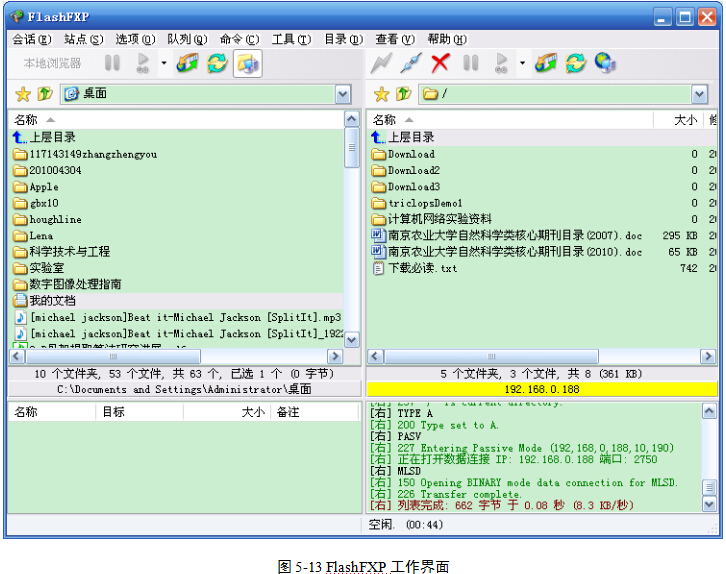Click the red X disconnect icon
Viewport: 726px width, 574px height.
[440, 63]
